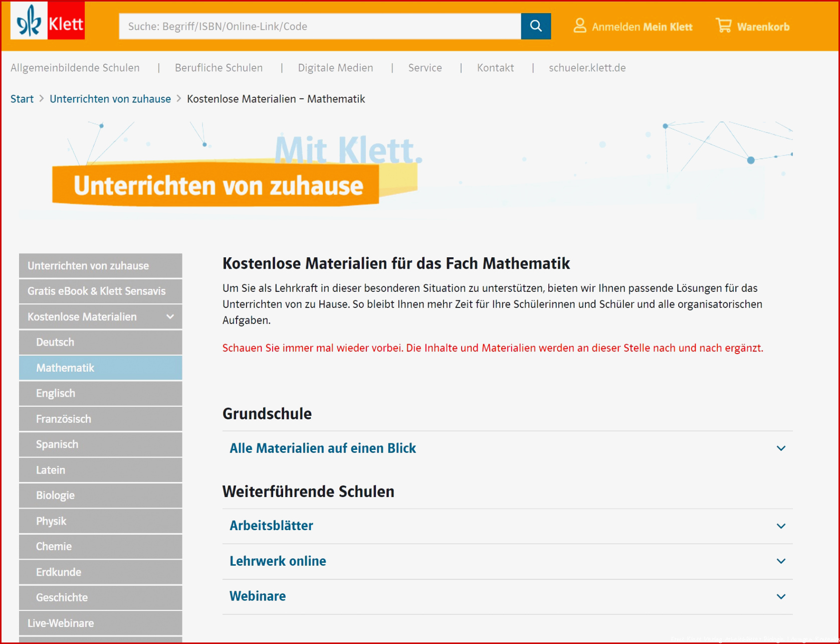Click the Unterrichten von zuhause banner
Viewport: 840px width, 644px height.
pyautogui.click(x=216, y=185)
